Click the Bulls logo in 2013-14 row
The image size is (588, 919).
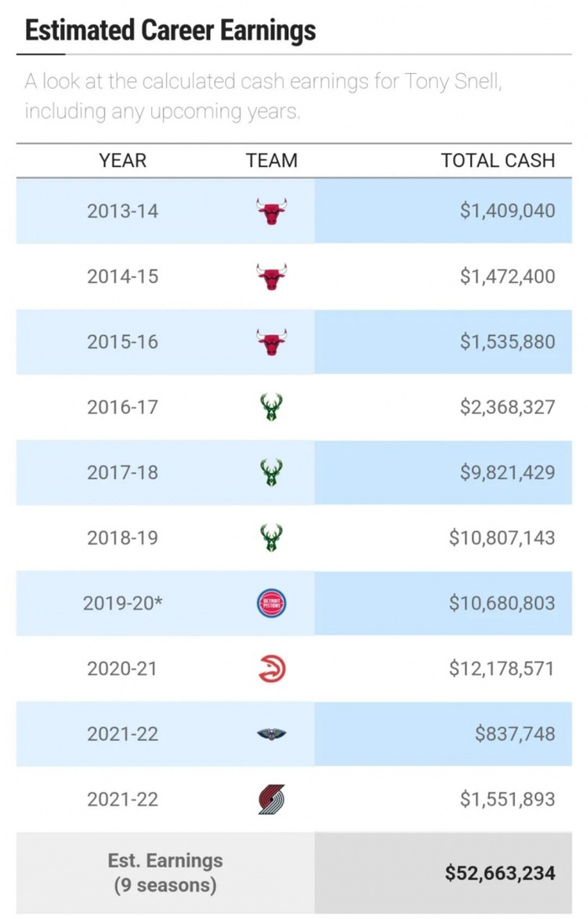271,211
